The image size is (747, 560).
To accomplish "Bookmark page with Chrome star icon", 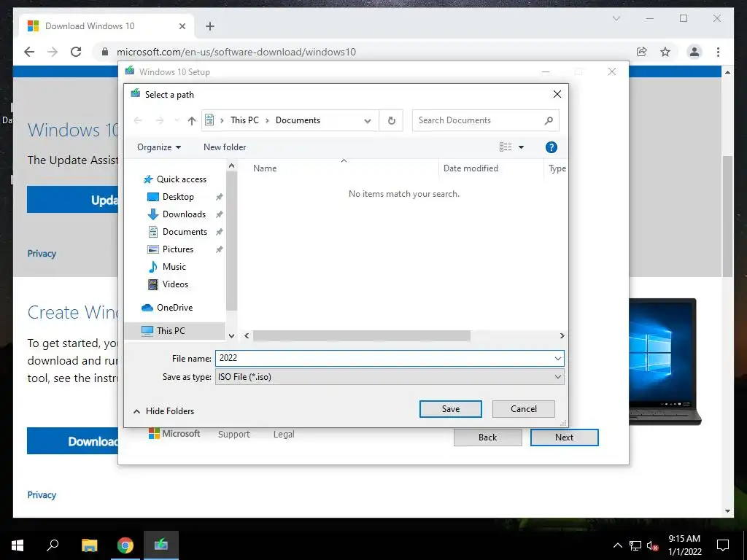I will click(x=665, y=52).
